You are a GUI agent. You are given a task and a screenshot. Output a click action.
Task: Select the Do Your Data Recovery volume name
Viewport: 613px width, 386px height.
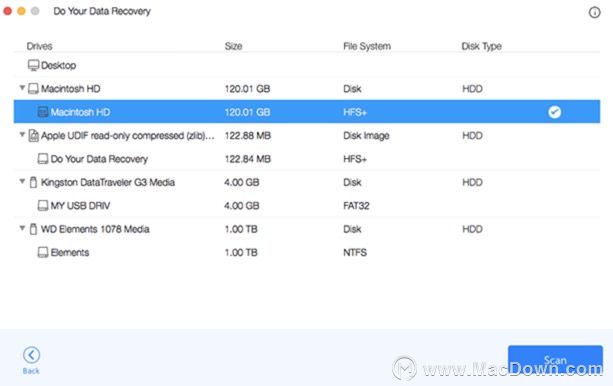[x=99, y=159]
